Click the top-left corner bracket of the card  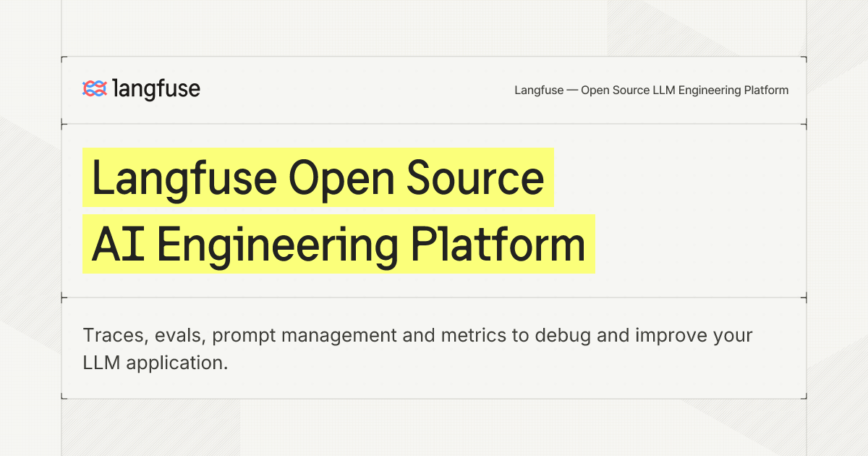[x=65, y=60]
